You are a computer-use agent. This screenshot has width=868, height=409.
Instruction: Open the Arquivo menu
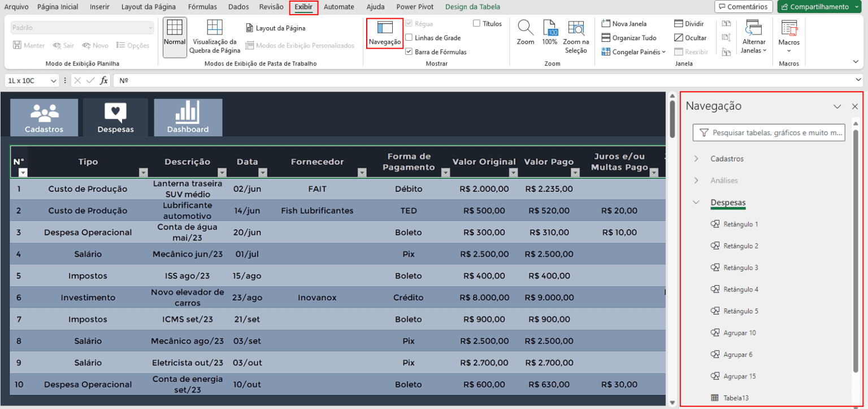tap(16, 7)
